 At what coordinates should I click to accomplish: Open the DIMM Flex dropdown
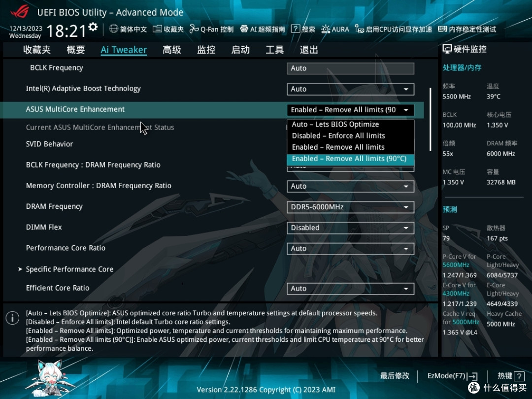click(350, 228)
